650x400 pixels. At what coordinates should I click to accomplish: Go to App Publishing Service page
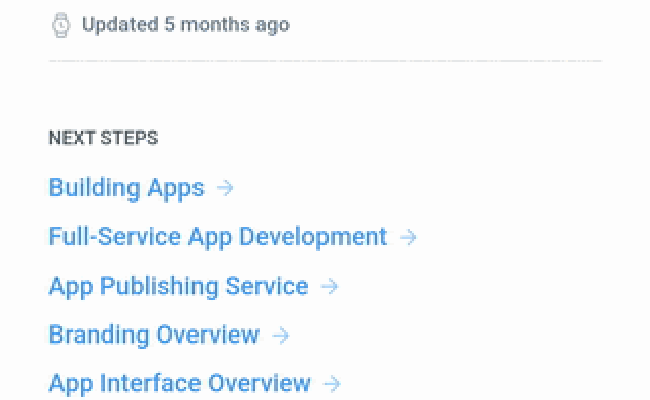pos(179,287)
